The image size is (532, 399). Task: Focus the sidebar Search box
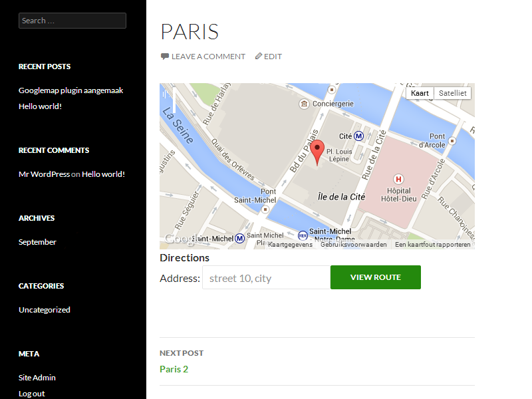72,21
